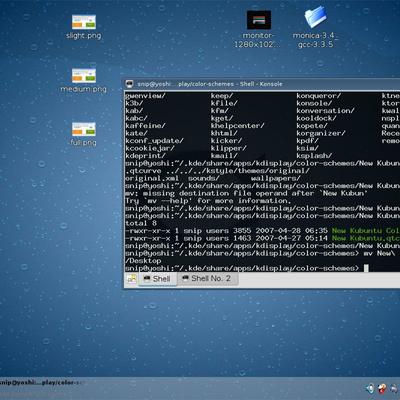400x400 pixels.
Task: Click the konsole/ directory entry
Action: (314, 103)
